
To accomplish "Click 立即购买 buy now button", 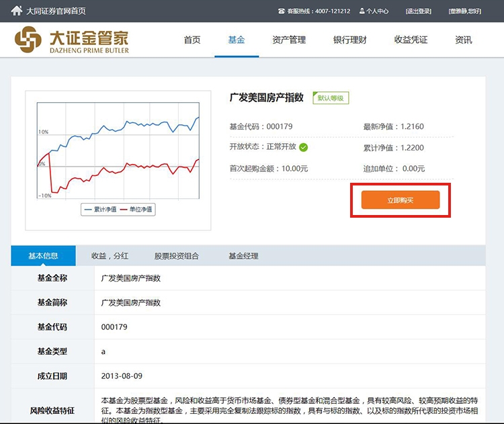I will point(401,200).
